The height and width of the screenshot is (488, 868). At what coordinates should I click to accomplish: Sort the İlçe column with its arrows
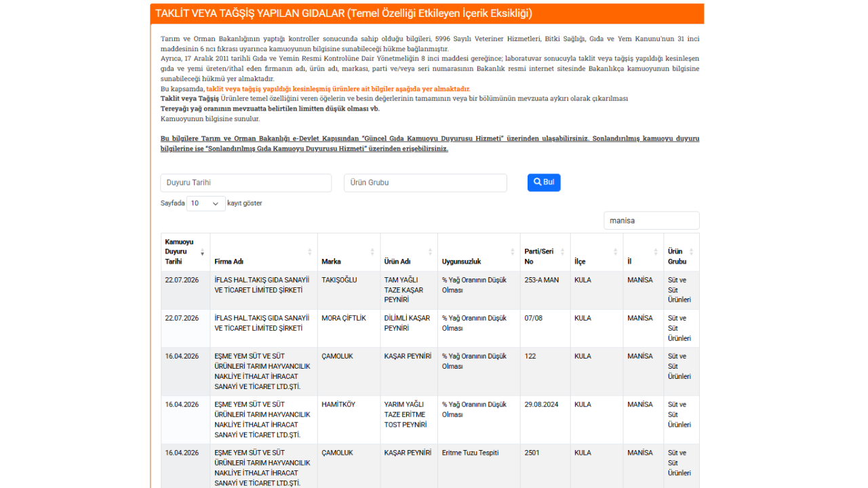click(615, 252)
